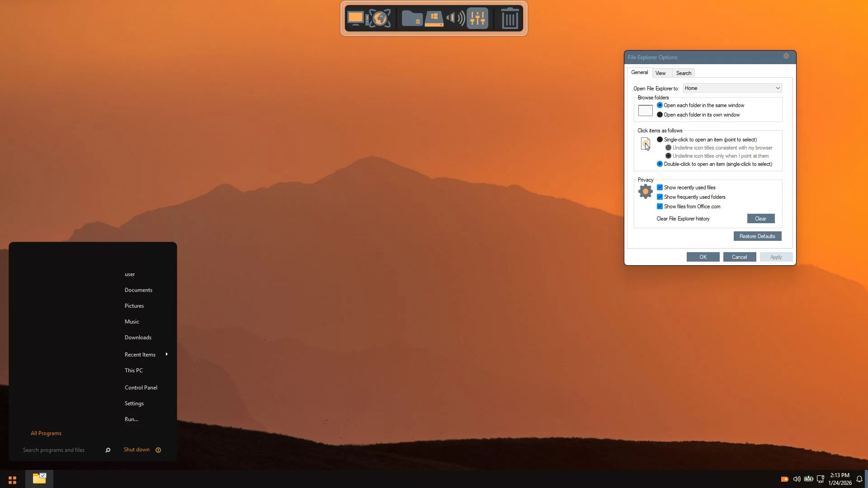The height and width of the screenshot is (488, 868).
Task: Uncheck Show recently used files
Action: [660, 188]
